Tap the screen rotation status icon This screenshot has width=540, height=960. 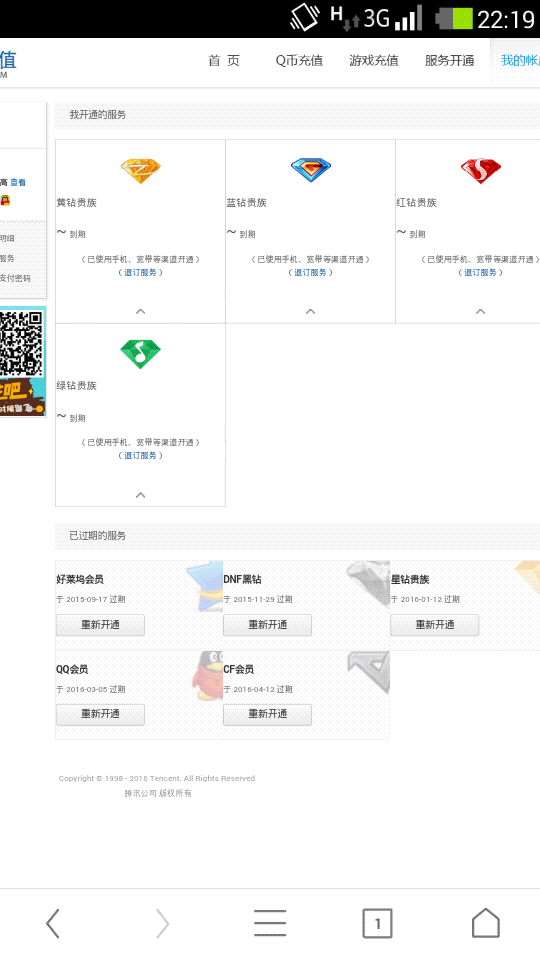305,18
